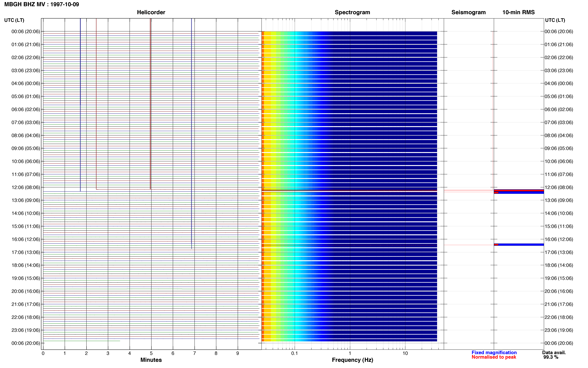This screenshot has height=368, width=588.
Task: Click the '0.1' tick on the frequency axis
Action: (295, 353)
